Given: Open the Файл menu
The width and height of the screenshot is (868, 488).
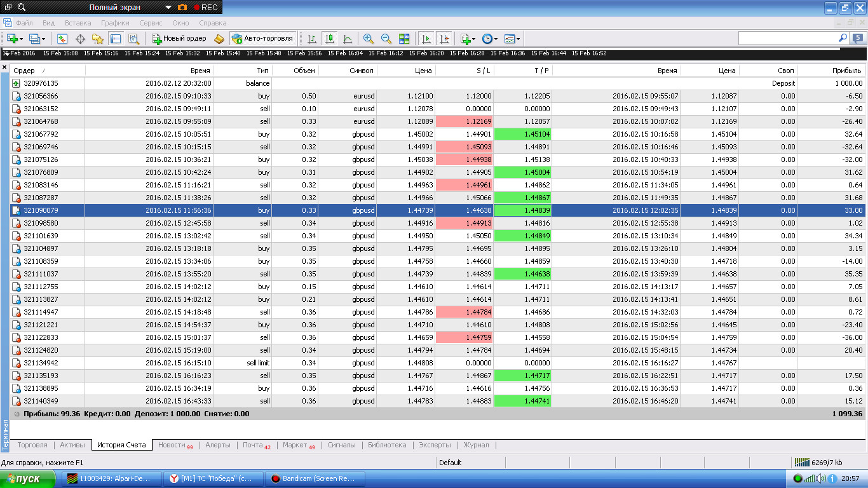Looking at the screenshot, I should (x=25, y=23).
